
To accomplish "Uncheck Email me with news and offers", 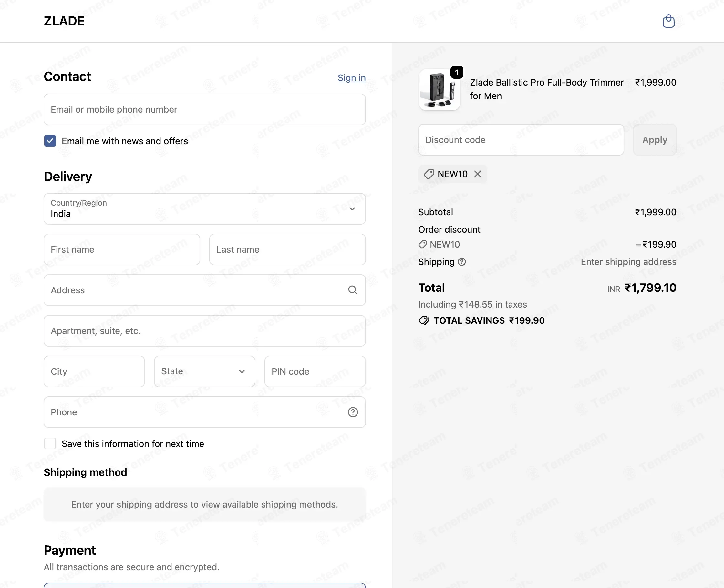I will coord(50,141).
